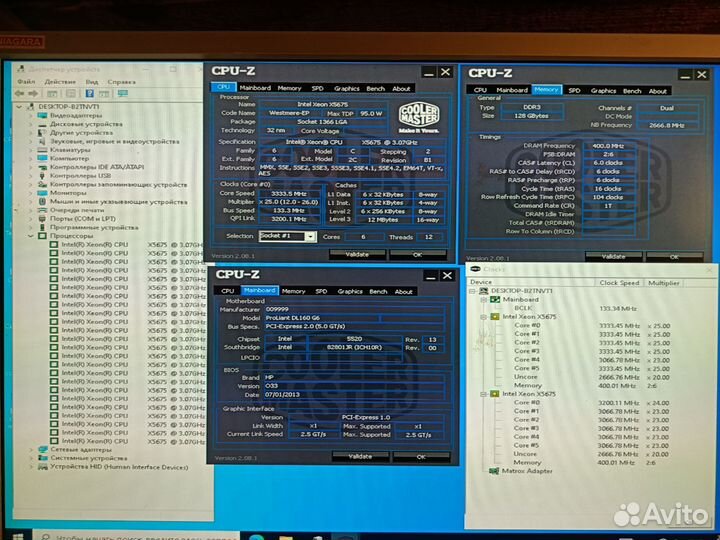Open the Вид menu
Image resolution: width=720 pixels, height=540 pixels.
pyautogui.click(x=91, y=82)
